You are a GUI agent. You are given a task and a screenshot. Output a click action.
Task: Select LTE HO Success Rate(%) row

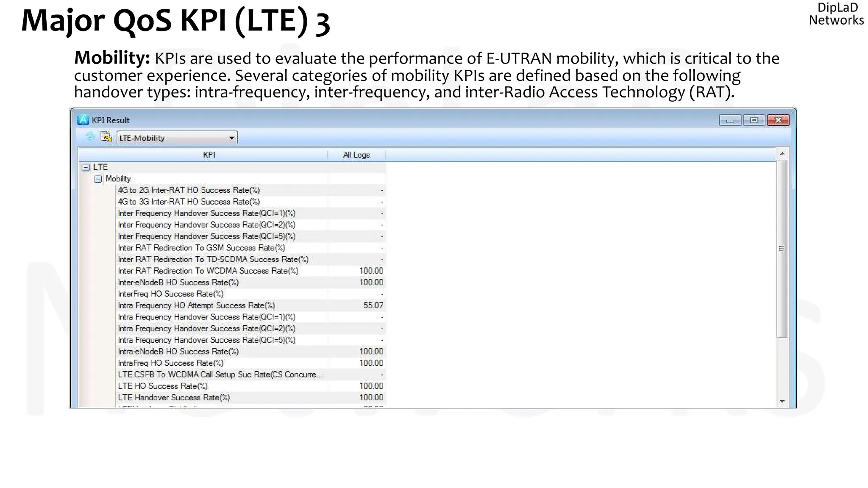click(251, 386)
